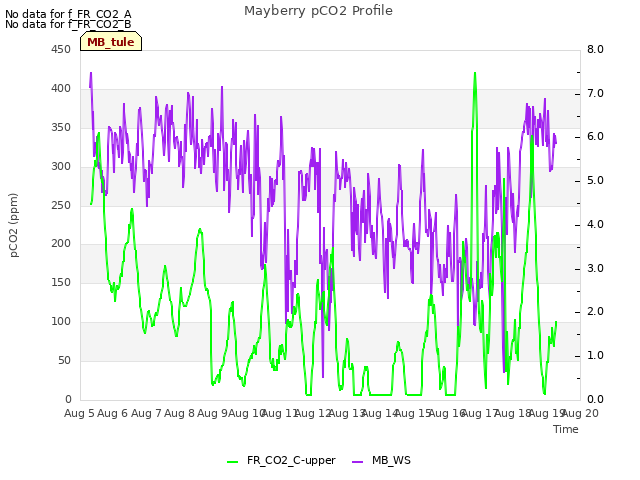Click the 400 left y-axis tick label
The width and height of the screenshot is (640, 480).
tap(61, 89)
